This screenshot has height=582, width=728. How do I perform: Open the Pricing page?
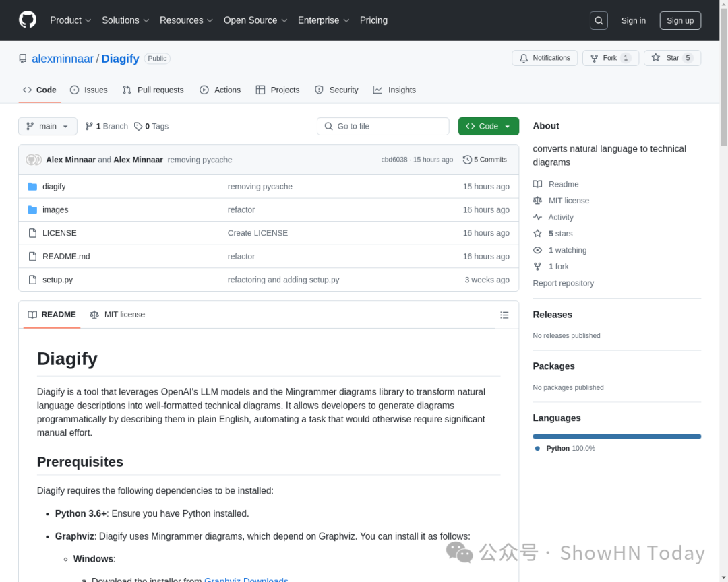[x=373, y=20]
